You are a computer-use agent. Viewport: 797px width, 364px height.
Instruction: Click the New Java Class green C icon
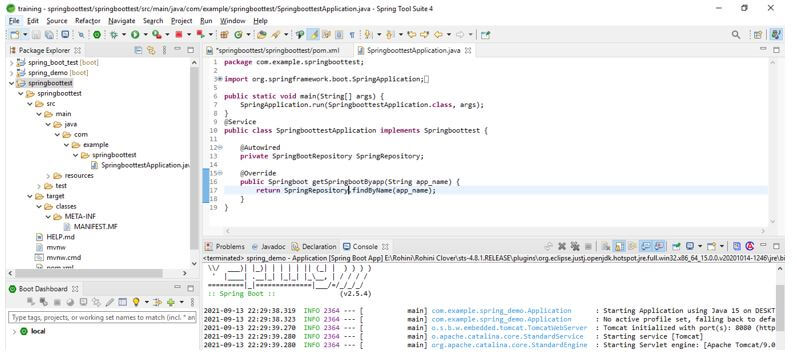pos(238,35)
